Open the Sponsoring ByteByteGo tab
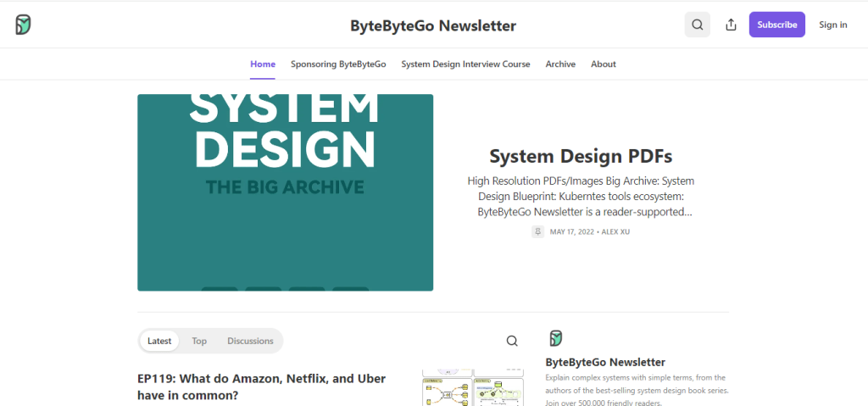The width and height of the screenshot is (868, 406). (x=338, y=64)
